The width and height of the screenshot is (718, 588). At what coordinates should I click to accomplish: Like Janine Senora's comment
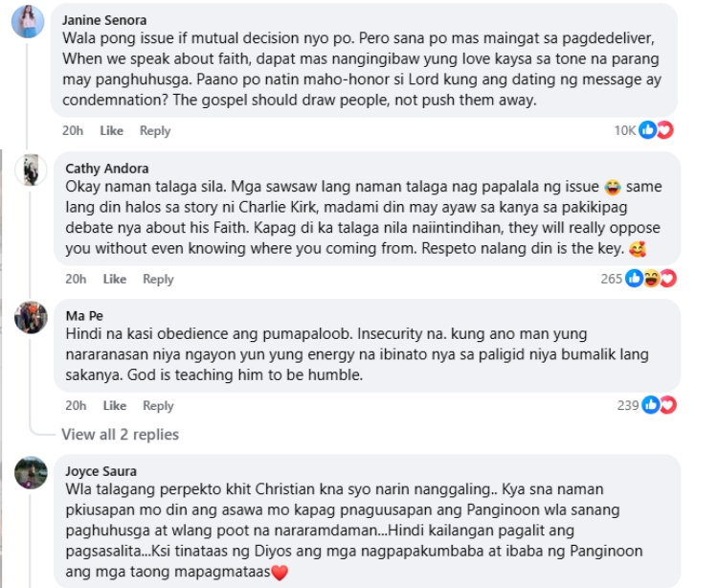pos(112,130)
